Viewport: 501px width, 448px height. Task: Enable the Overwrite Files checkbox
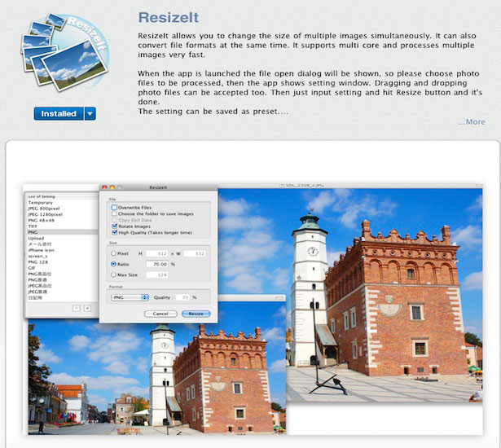coord(114,208)
